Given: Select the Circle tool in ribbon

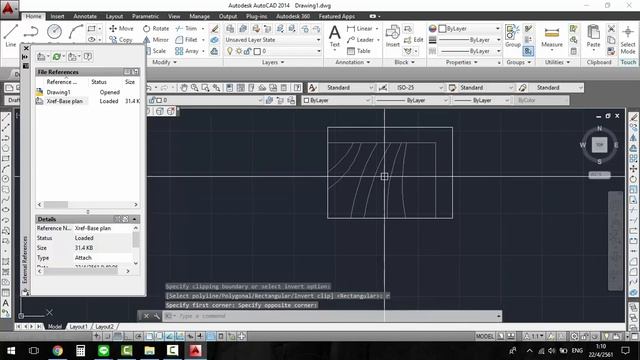Looking at the screenshot, I should [54, 32].
